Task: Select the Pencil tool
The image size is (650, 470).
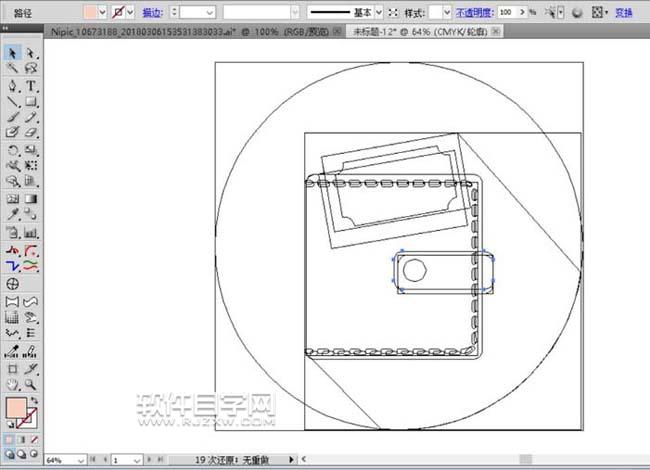Action: 31,117
